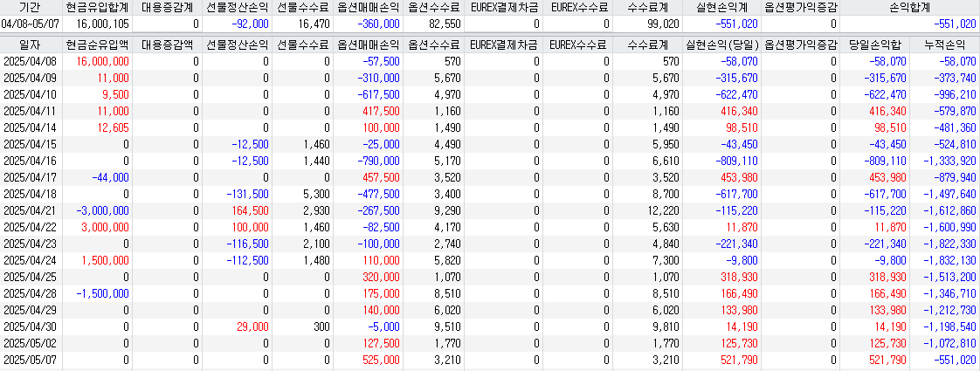Click the summary futures fee 16,470

click(x=315, y=24)
